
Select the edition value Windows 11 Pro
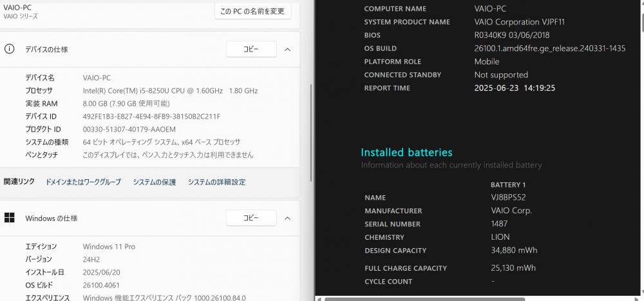click(109, 246)
